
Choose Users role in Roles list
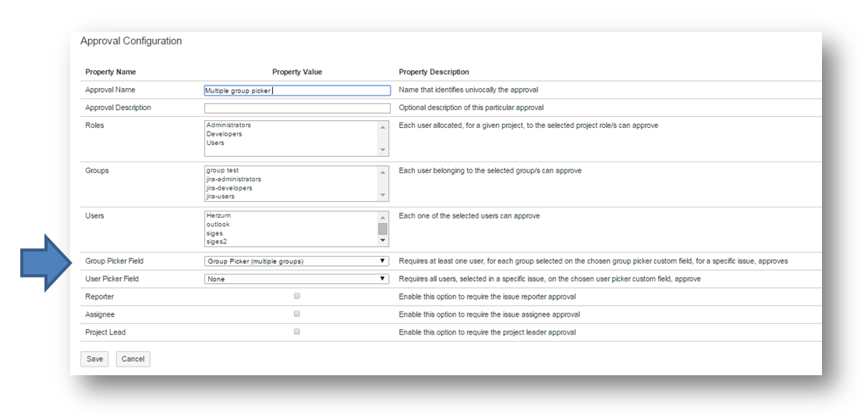coord(215,143)
